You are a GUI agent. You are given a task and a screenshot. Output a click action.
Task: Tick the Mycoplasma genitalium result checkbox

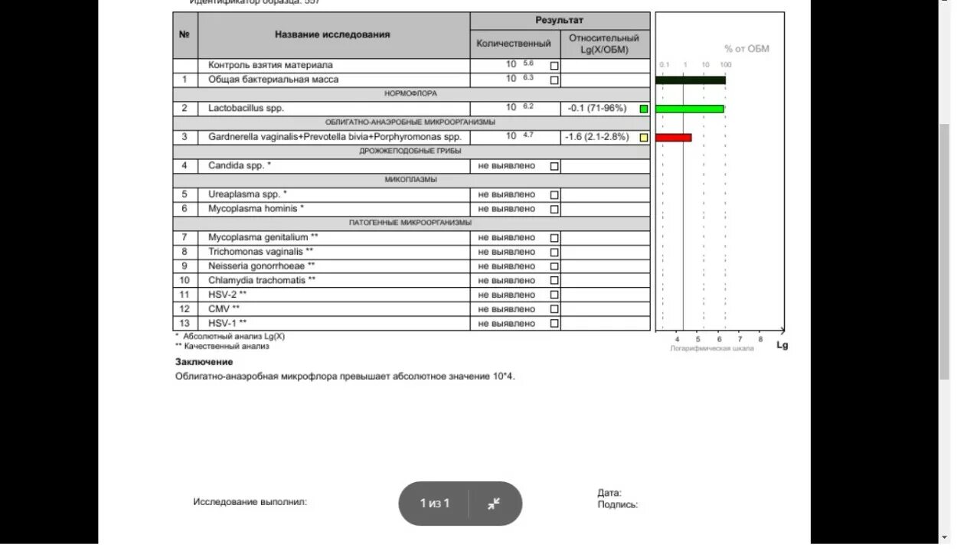(554, 238)
